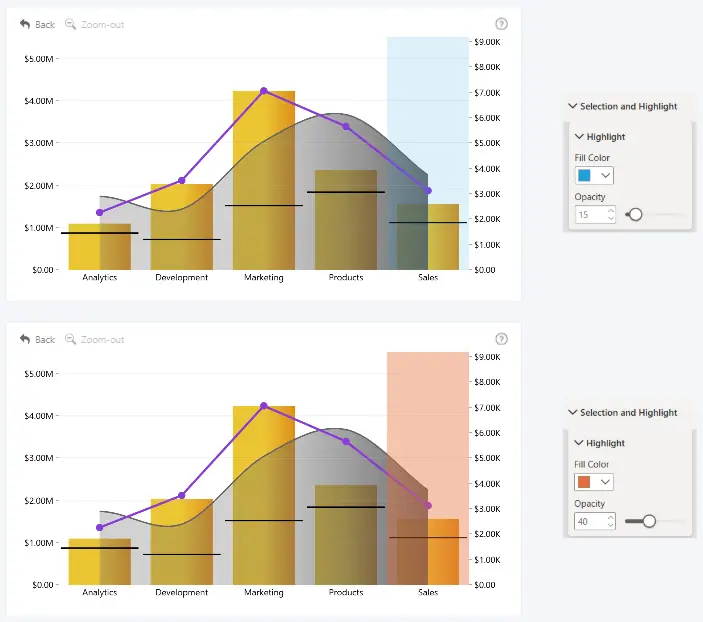The height and width of the screenshot is (622, 703).
Task: Select the Products bar in the top chart
Action: click(x=346, y=220)
